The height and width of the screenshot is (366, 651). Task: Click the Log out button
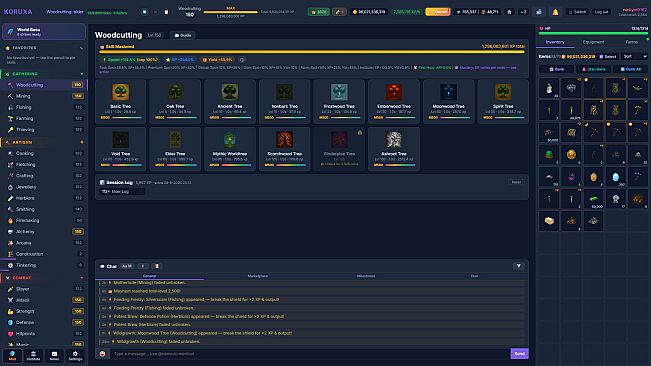click(x=601, y=12)
